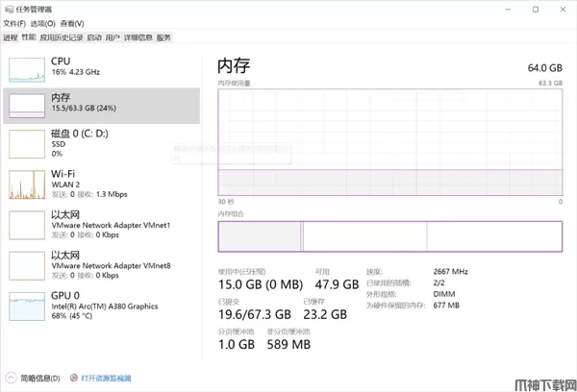Go to the 启动 tab

point(94,37)
